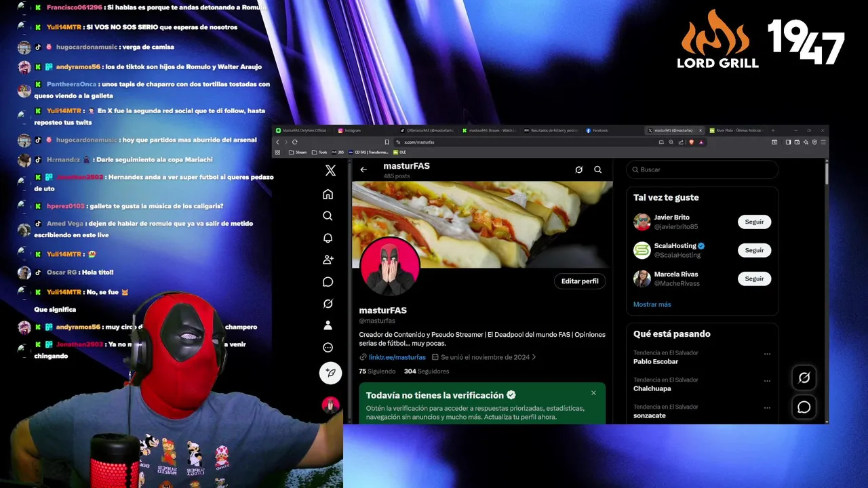Go to Home in X sidebar
Image resolution: width=868 pixels, height=488 pixels.
click(328, 195)
